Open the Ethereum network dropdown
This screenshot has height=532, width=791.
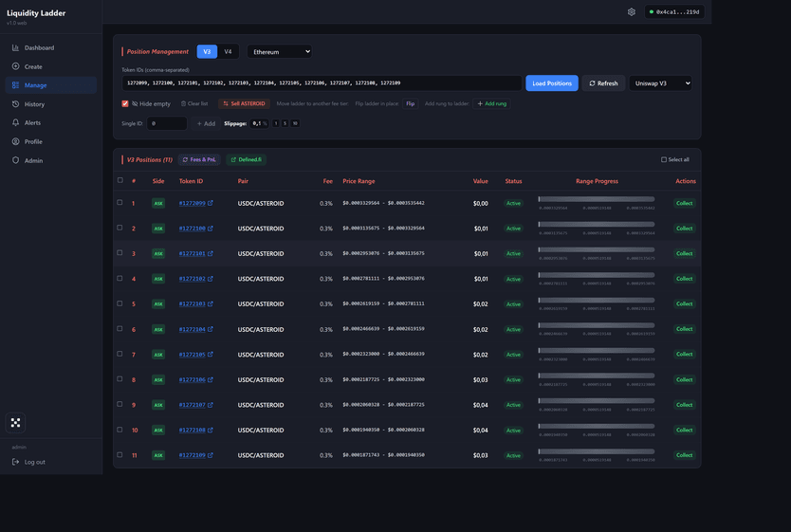click(280, 51)
